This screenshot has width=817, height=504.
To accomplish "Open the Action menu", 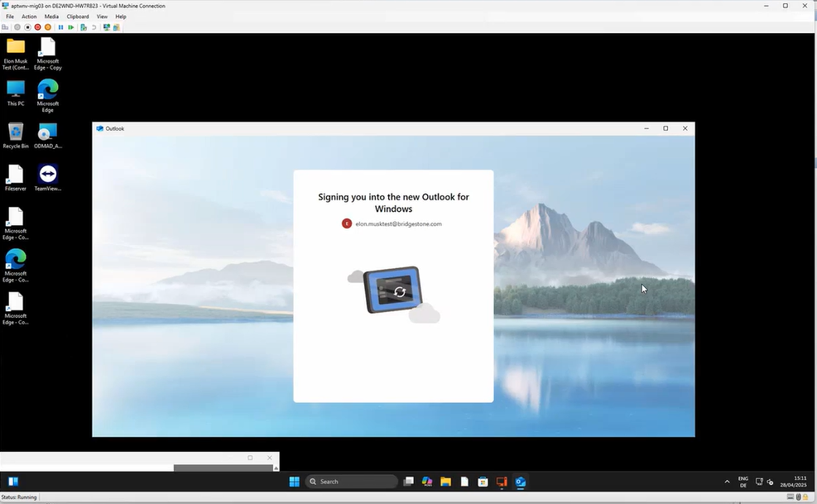I will (x=29, y=17).
